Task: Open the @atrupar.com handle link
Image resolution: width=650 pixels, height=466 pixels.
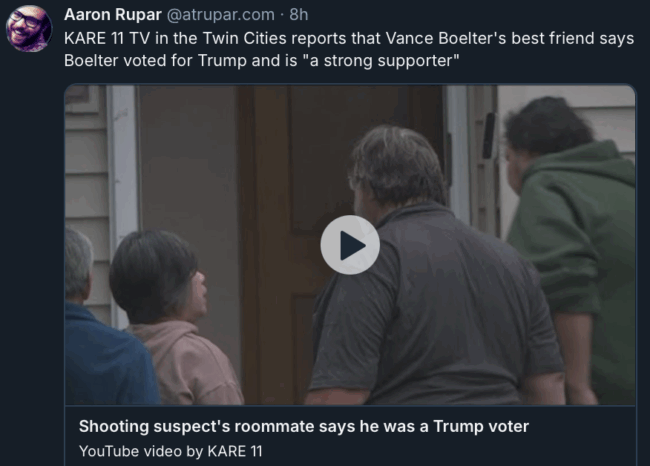Action: (x=221, y=15)
